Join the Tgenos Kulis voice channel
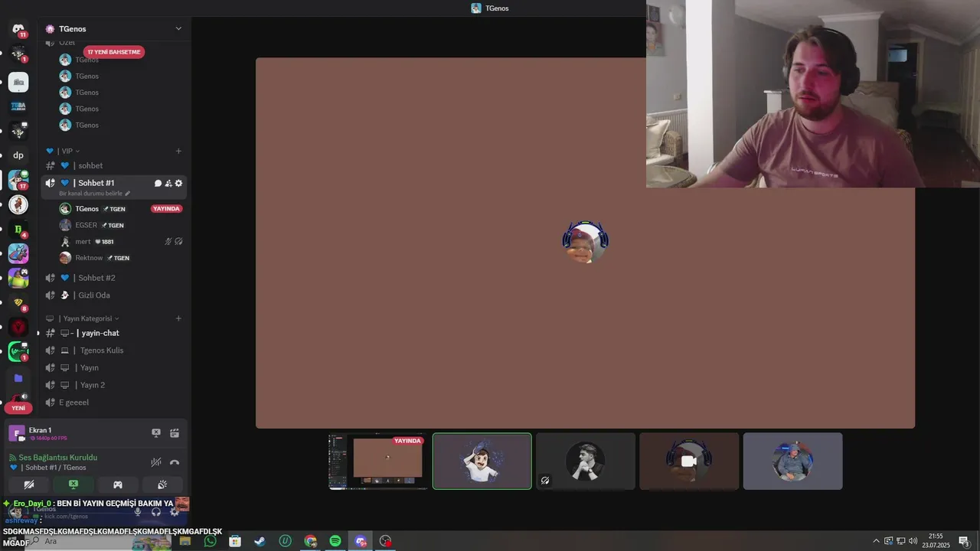Viewport: 980px width, 551px height. click(x=114, y=350)
